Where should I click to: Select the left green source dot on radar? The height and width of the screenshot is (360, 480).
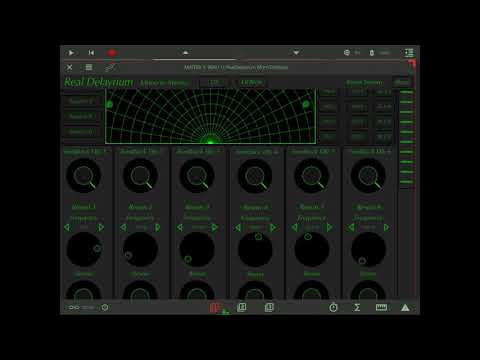(109, 104)
